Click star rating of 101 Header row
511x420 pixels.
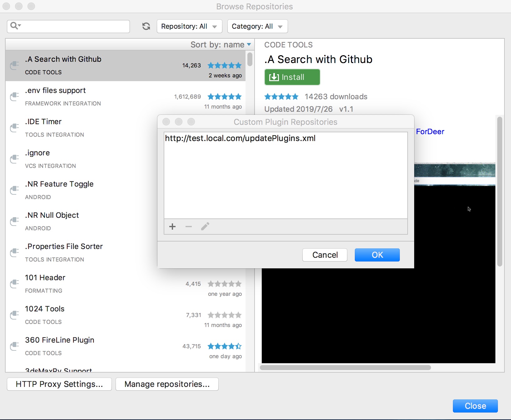[225, 284]
